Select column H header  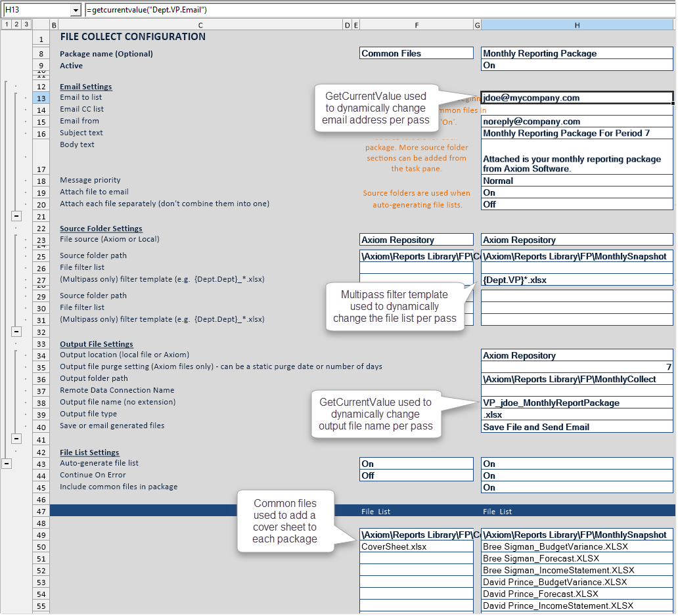577,24
